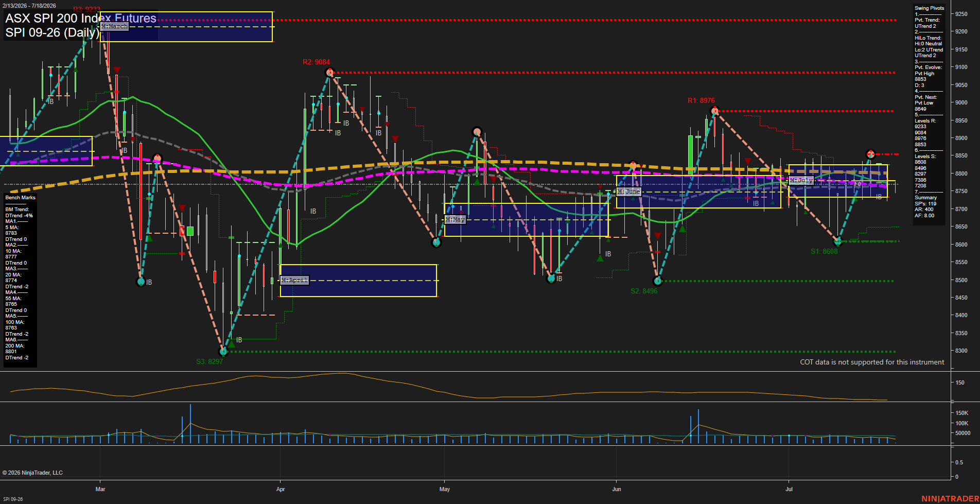980x504 pixels.
Task: Click the 'Mar' time axis label
Action: (x=100, y=489)
